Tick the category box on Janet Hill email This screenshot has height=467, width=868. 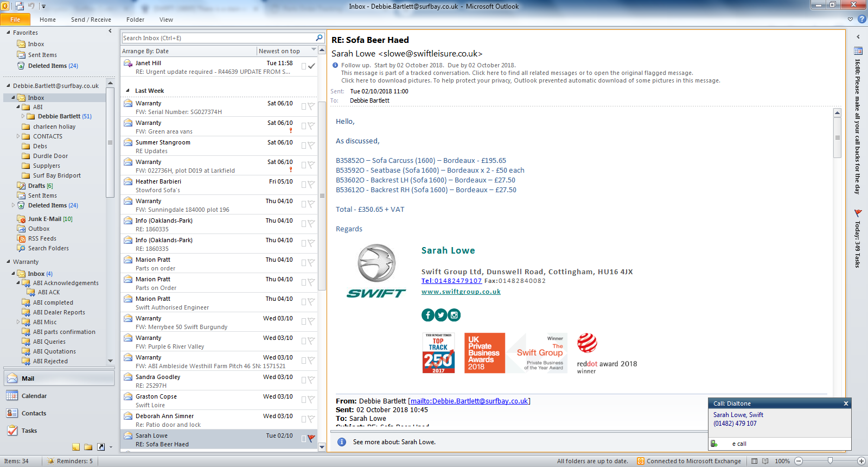304,67
